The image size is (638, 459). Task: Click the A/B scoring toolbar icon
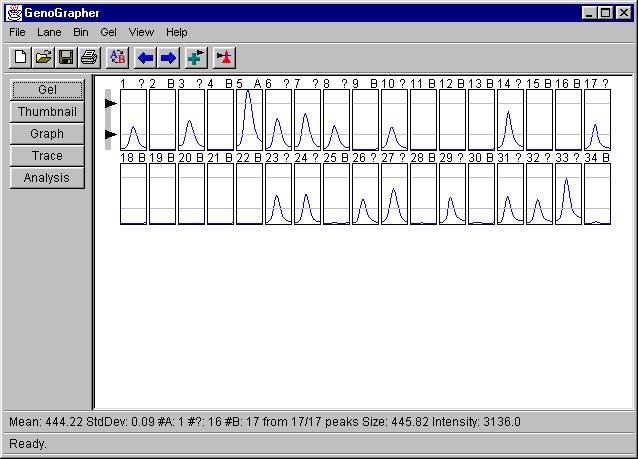[x=117, y=58]
